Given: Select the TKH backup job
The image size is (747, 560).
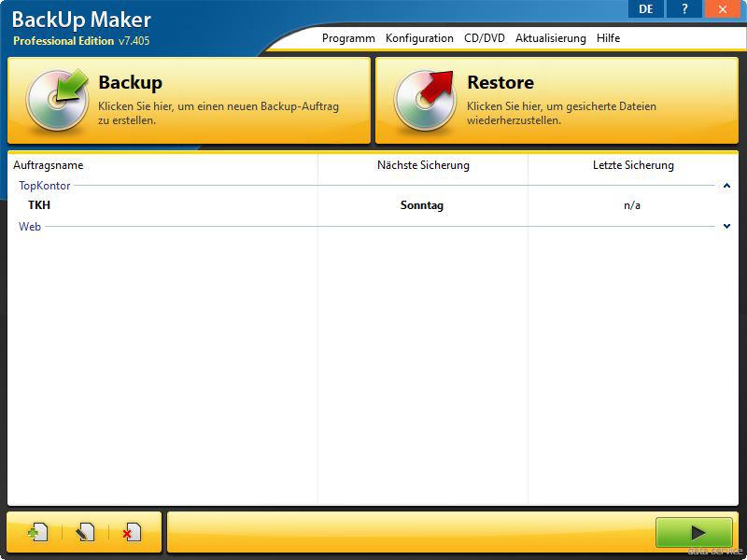Looking at the screenshot, I should 39,205.
